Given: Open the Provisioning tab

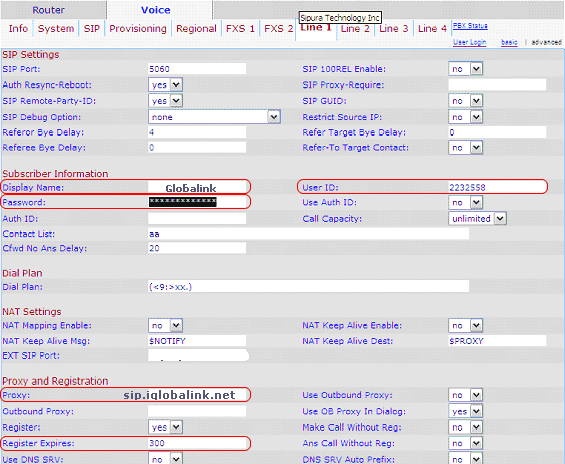Looking at the screenshot, I should click(x=138, y=29).
